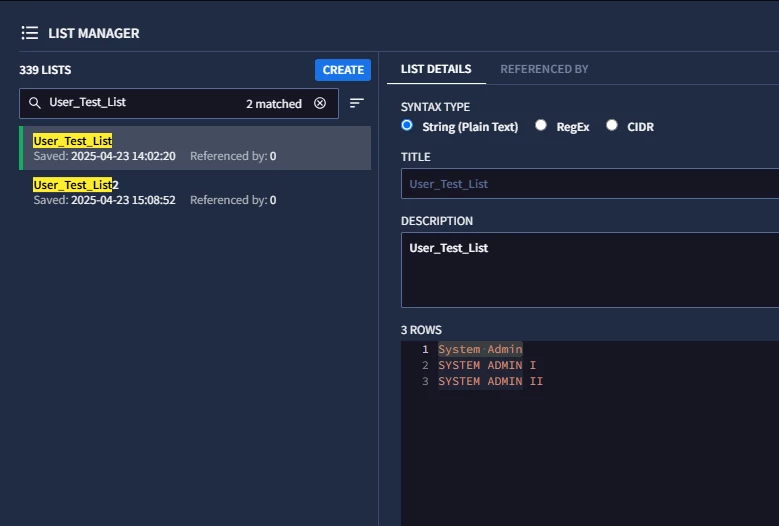Clear the search with the X icon
Viewport: 779px width, 526px height.
pyautogui.click(x=320, y=103)
